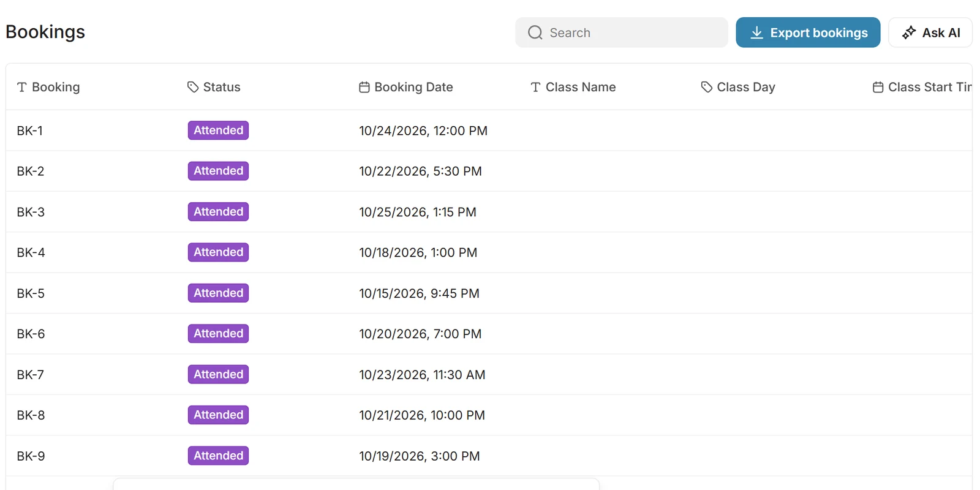Open booking BK-3

coord(31,212)
